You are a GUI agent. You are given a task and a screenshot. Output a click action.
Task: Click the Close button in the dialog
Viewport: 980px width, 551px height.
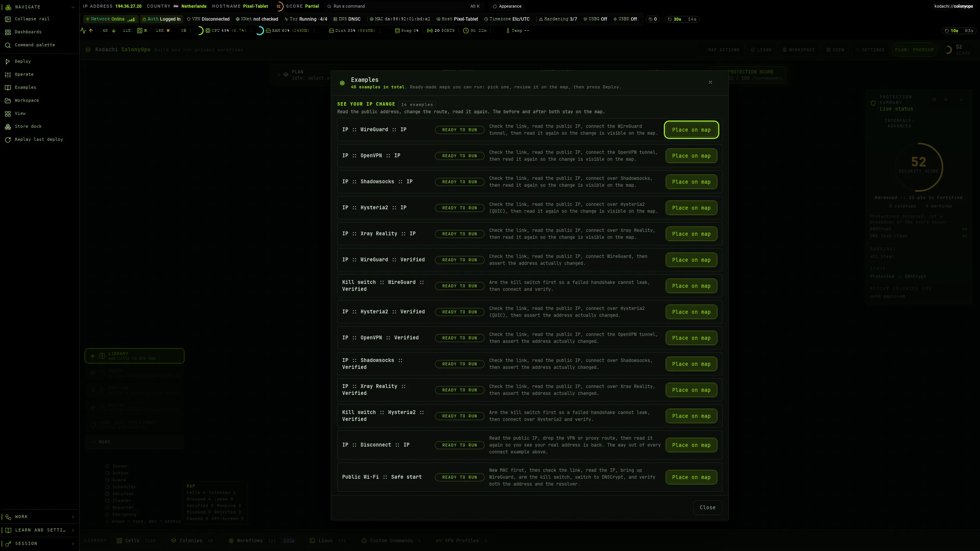pos(707,508)
